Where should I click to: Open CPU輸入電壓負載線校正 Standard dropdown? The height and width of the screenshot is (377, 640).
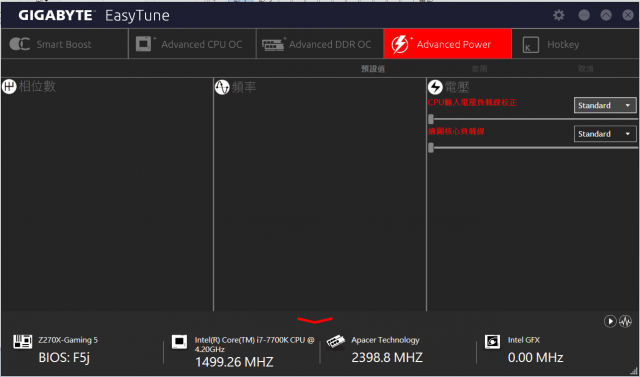[x=605, y=105]
